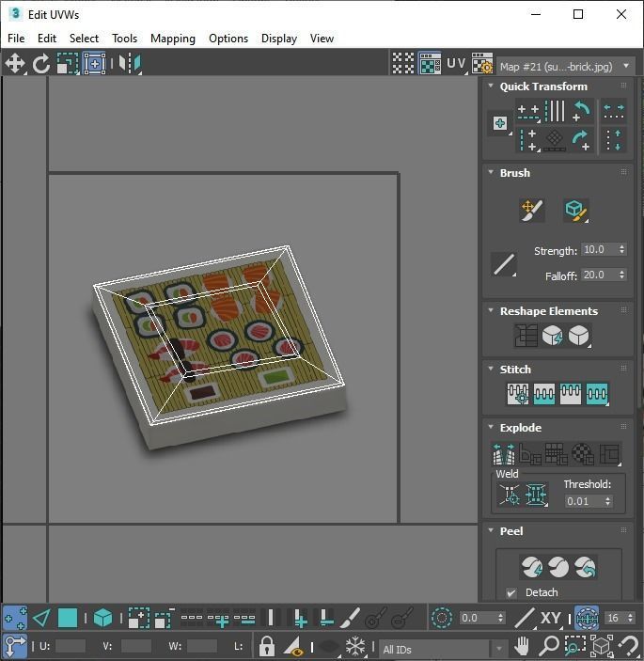Activate the Freeform Mode tool
644x661 pixels.
pos(94,64)
